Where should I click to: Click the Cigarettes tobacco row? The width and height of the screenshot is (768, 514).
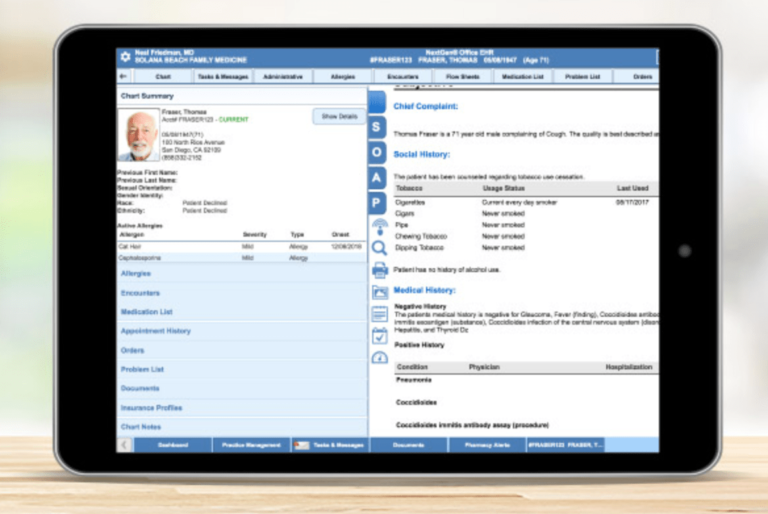click(526, 202)
